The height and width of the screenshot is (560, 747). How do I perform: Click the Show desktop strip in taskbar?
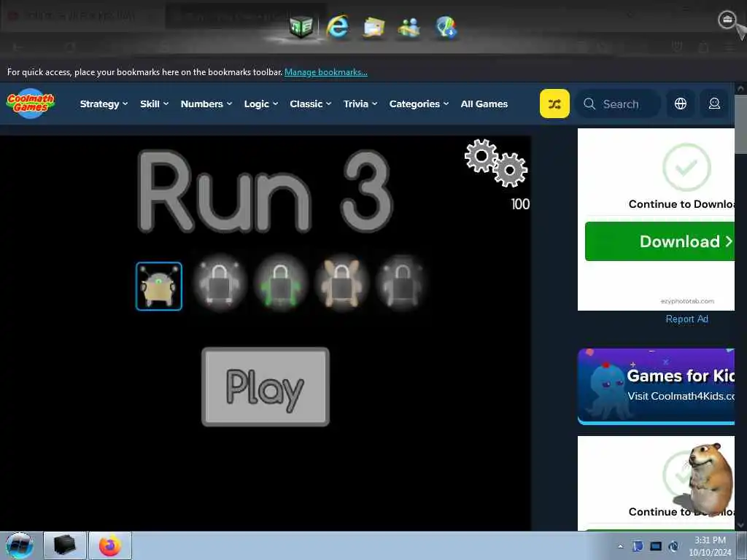point(742,545)
